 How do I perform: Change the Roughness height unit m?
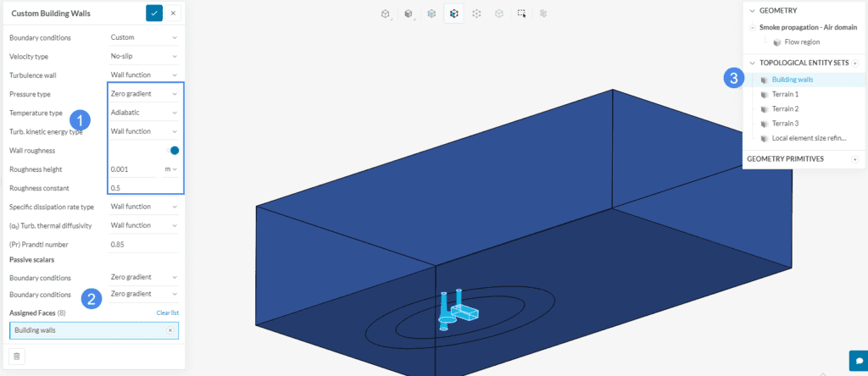click(x=170, y=169)
